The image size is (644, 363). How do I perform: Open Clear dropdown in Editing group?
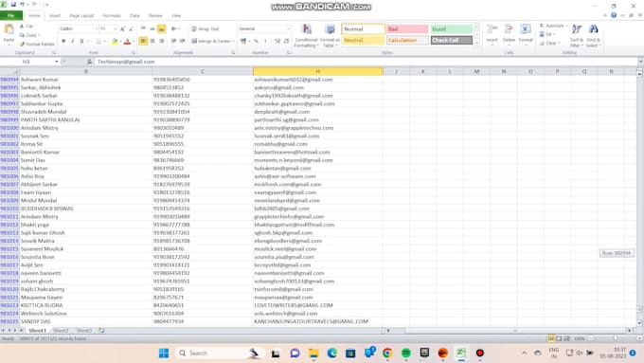point(559,44)
